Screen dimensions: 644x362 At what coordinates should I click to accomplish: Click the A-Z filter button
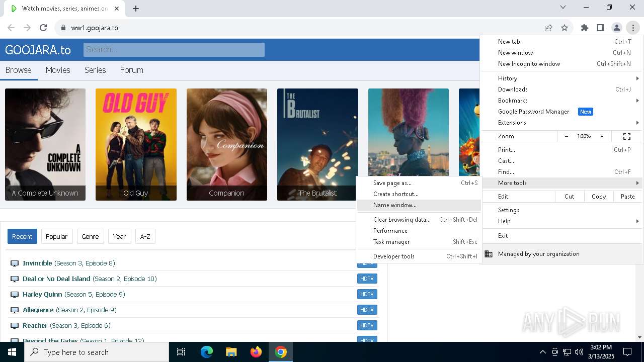pos(145,236)
